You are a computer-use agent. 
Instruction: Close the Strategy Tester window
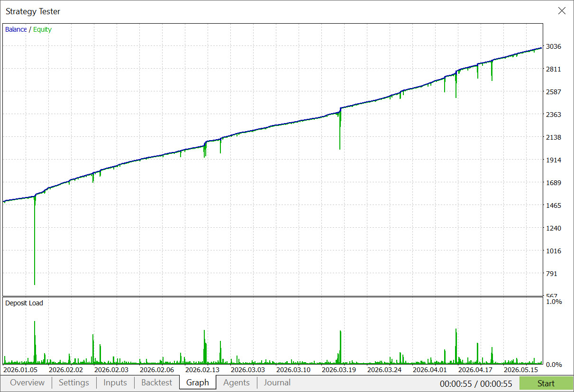[x=562, y=10]
